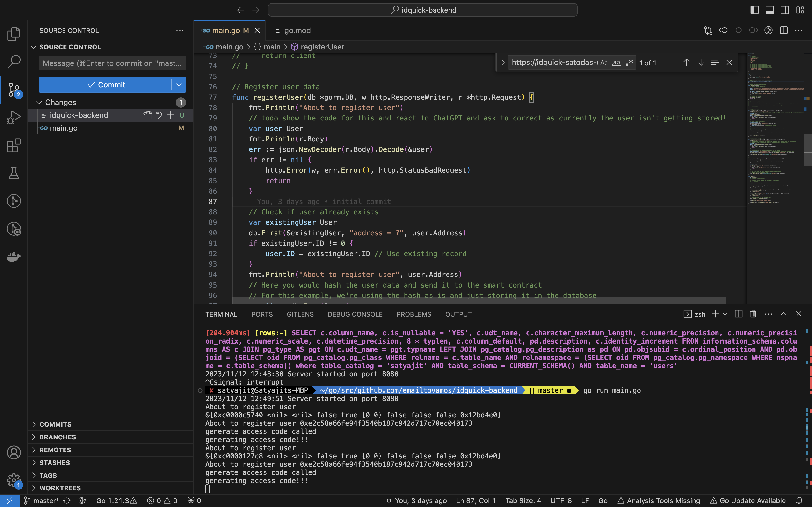The image size is (812, 507).
Task: Open the Extensions view icon
Action: pos(14,146)
